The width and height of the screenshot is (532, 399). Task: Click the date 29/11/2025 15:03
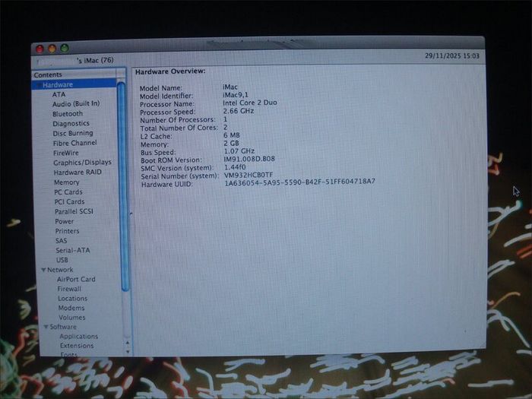tap(452, 56)
